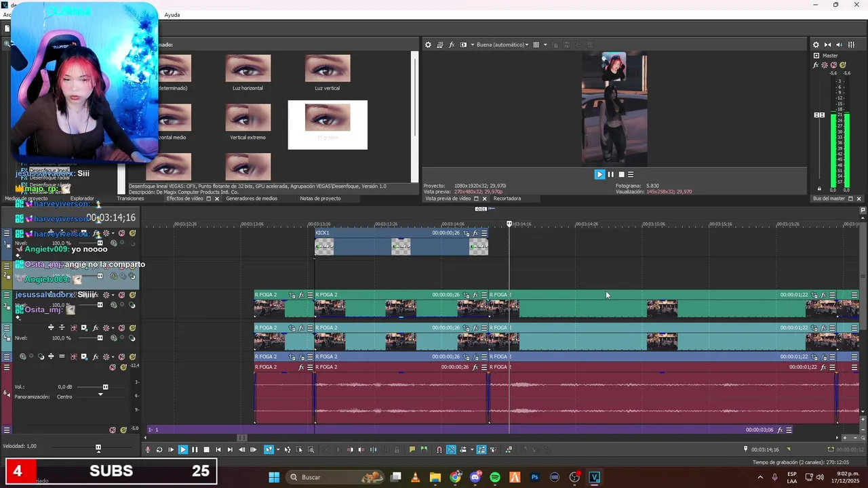868x488 pixels.
Task: Select Vertical extremo blur preset
Action: click(248, 122)
